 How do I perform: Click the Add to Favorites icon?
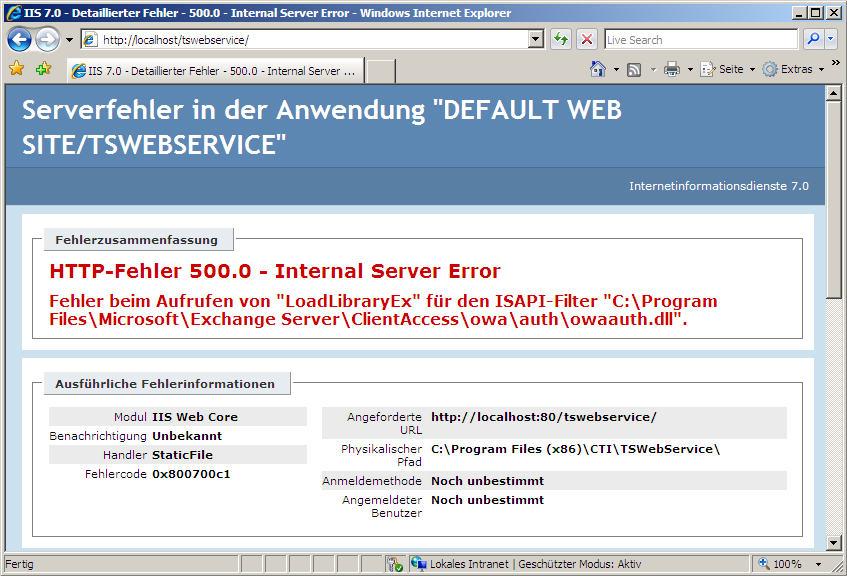pyautogui.click(x=43, y=69)
